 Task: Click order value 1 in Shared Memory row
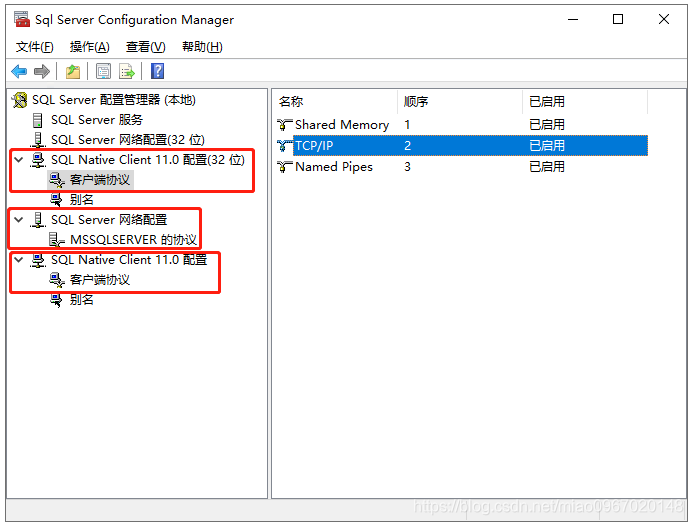407,125
